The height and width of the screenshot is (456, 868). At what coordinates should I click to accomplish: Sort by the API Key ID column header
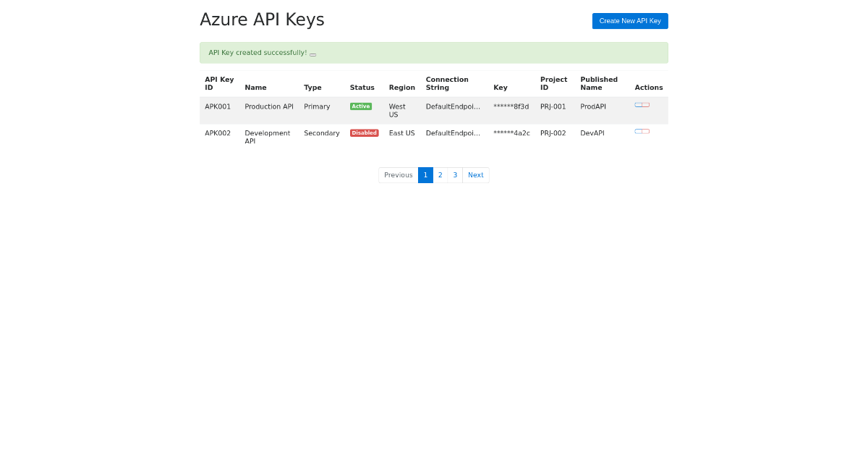pyautogui.click(x=218, y=83)
